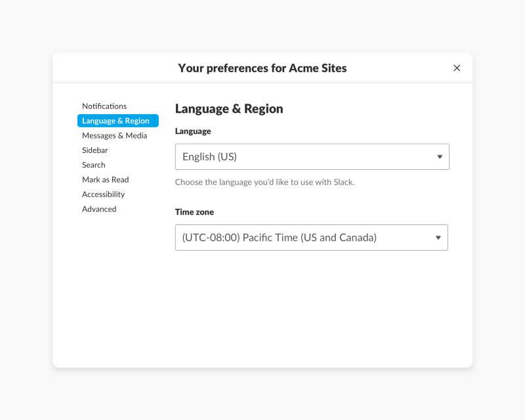Image resolution: width=525 pixels, height=420 pixels.
Task: Open Accessibility preferences
Action: coord(104,194)
